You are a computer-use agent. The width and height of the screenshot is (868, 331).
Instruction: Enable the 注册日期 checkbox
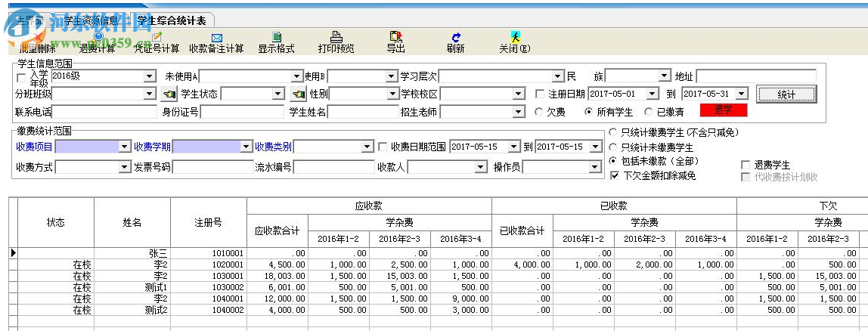(541, 94)
